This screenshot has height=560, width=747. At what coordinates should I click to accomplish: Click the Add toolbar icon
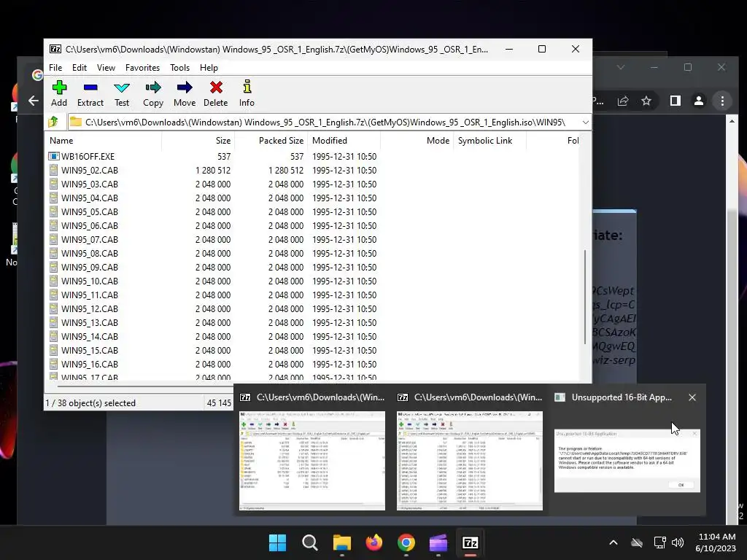pos(59,87)
